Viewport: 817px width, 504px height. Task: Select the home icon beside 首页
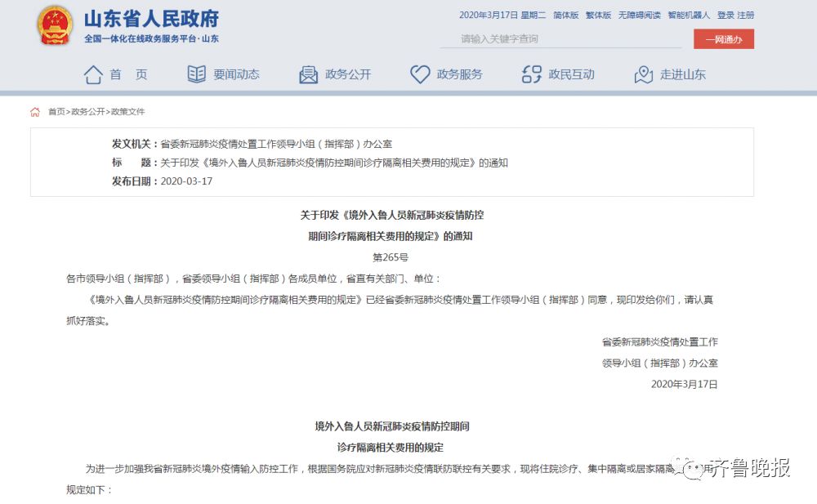click(x=95, y=74)
